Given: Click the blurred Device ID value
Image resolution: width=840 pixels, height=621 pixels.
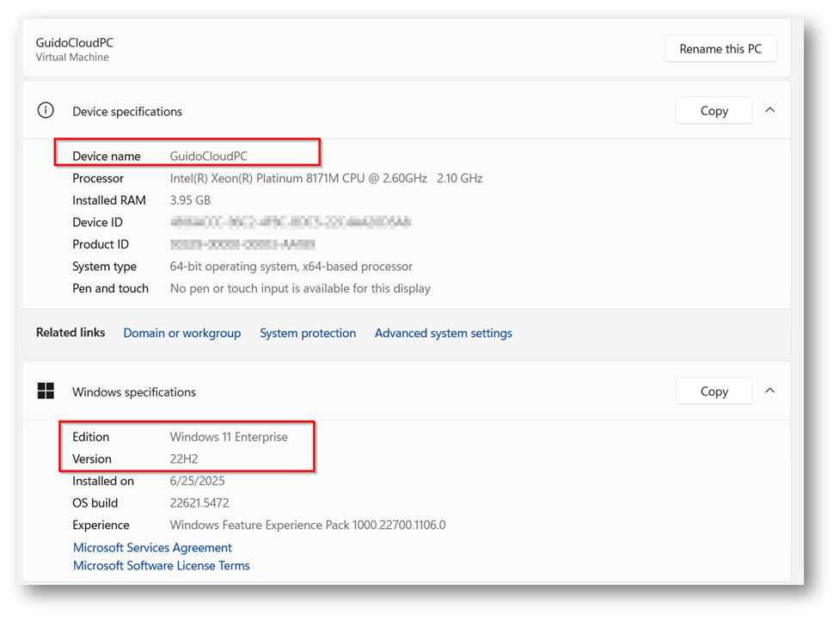Looking at the screenshot, I should [290, 223].
